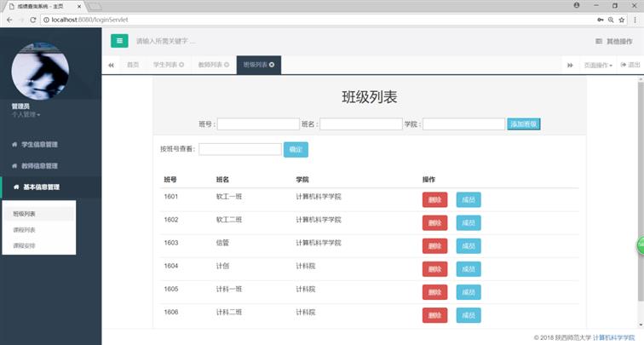Click the 添加班级 button
Viewport: 644px width, 345px height.
(524, 124)
